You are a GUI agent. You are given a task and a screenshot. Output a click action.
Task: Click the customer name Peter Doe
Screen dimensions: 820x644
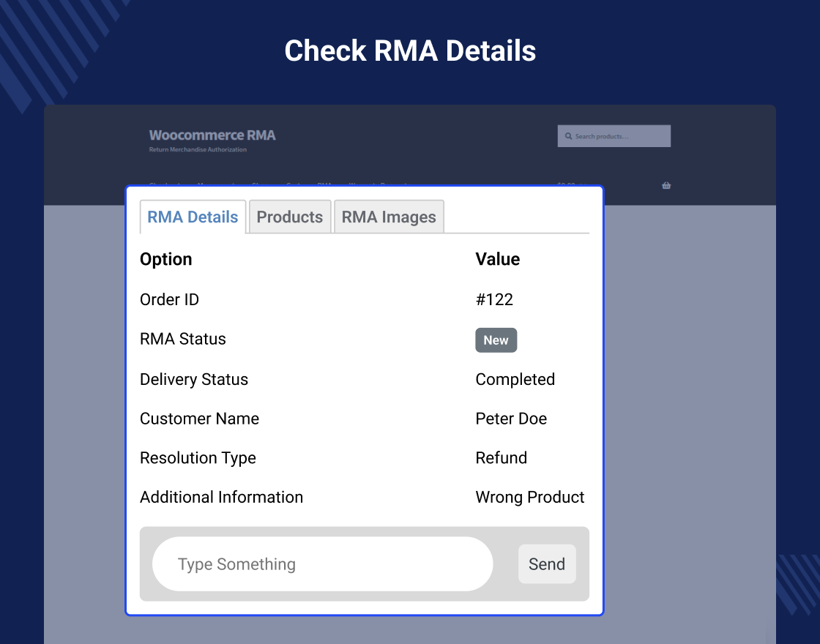point(511,419)
